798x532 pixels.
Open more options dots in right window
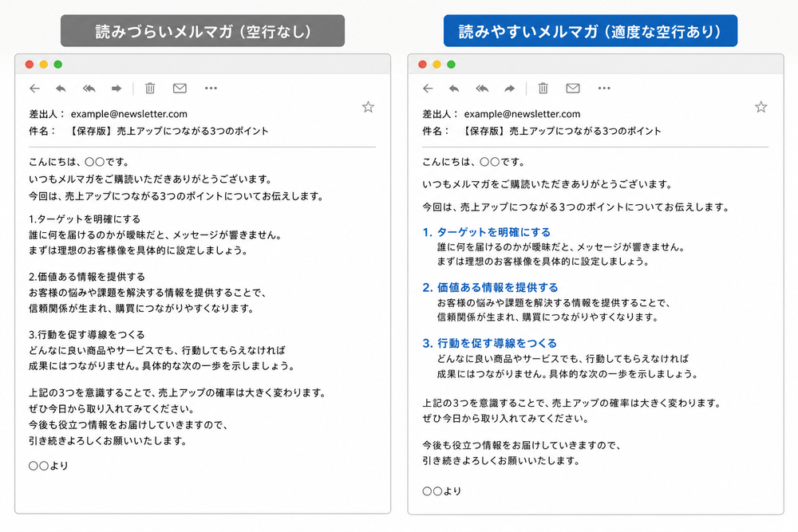[x=604, y=88]
